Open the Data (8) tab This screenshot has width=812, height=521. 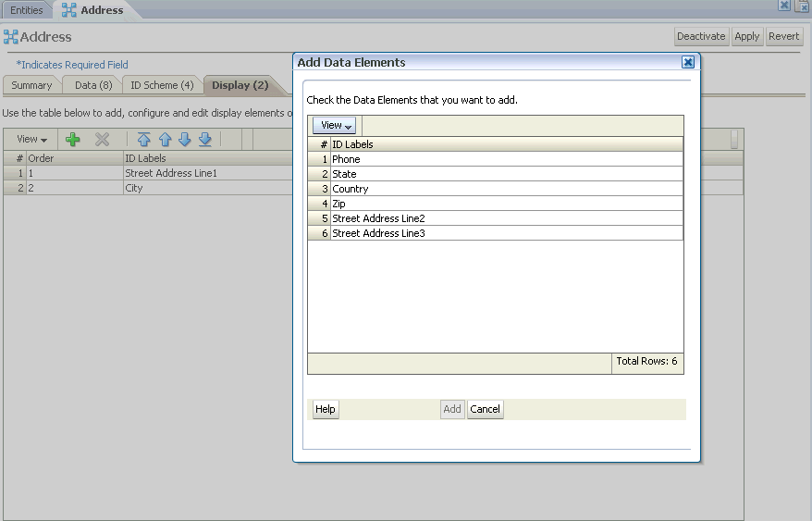click(x=92, y=85)
